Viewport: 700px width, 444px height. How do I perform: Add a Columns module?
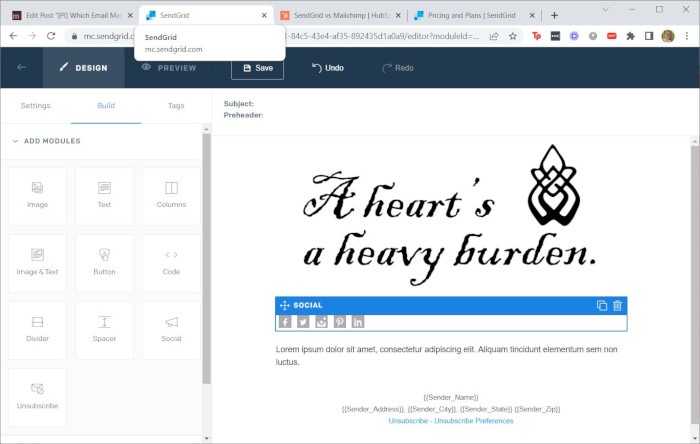pos(171,196)
